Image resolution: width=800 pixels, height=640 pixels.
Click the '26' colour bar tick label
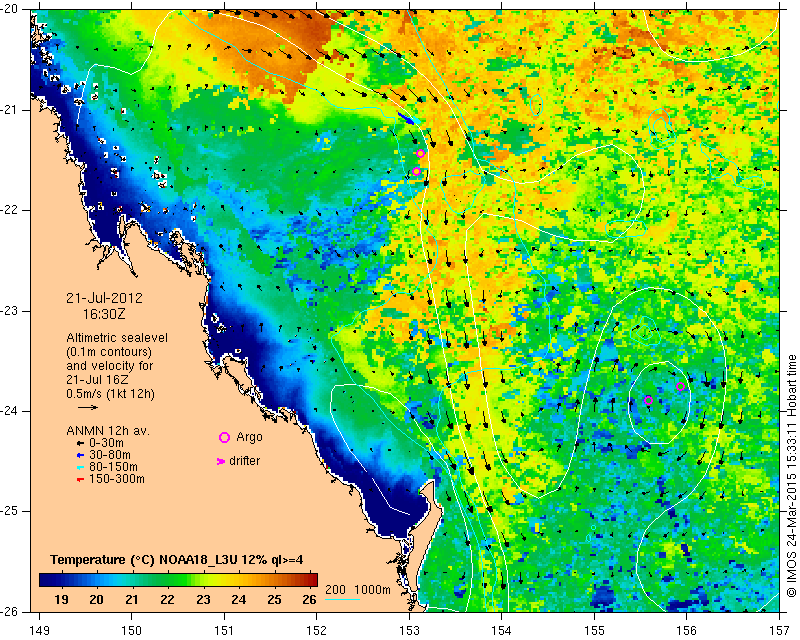coord(309,600)
